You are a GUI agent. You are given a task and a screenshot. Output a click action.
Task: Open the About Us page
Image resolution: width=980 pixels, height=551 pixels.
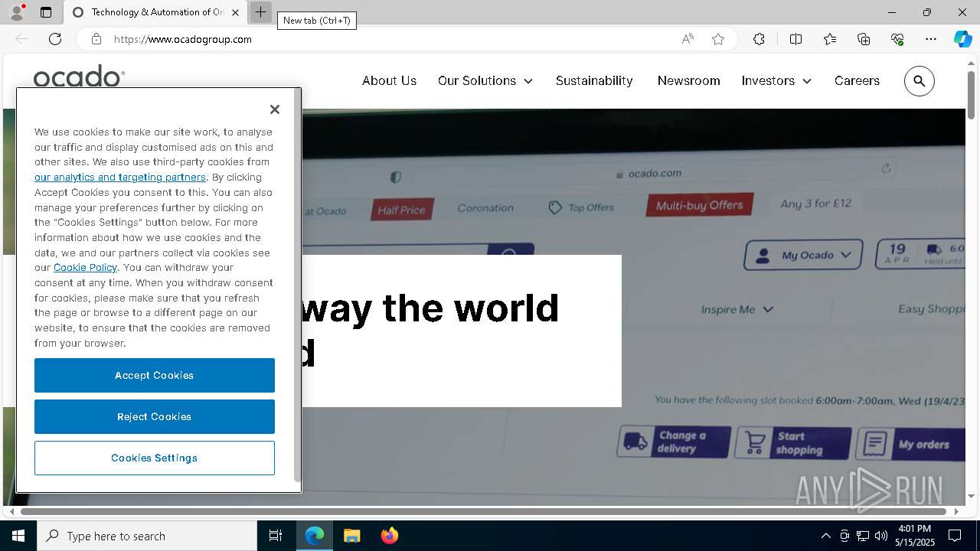389,80
